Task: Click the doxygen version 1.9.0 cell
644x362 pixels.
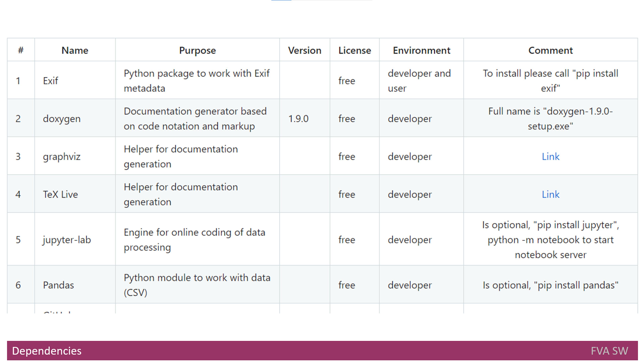Action: pyautogui.click(x=305, y=118)
